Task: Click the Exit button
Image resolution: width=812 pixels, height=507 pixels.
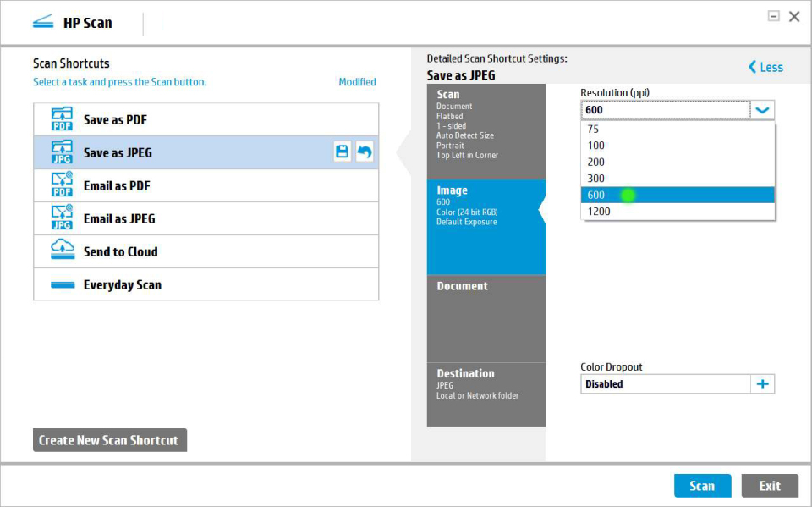Action: 770,486
